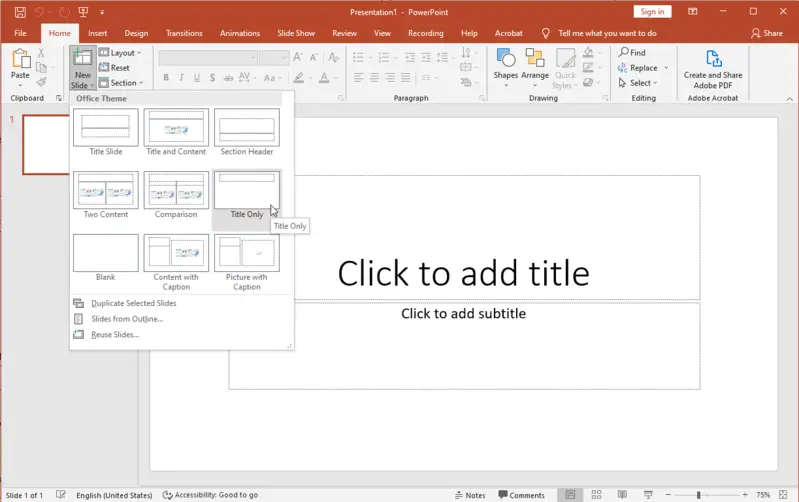Viewport: 799px width, 502px height.
Task: Click Create and Share Adobe PDF icon
Action: [713, 59]
